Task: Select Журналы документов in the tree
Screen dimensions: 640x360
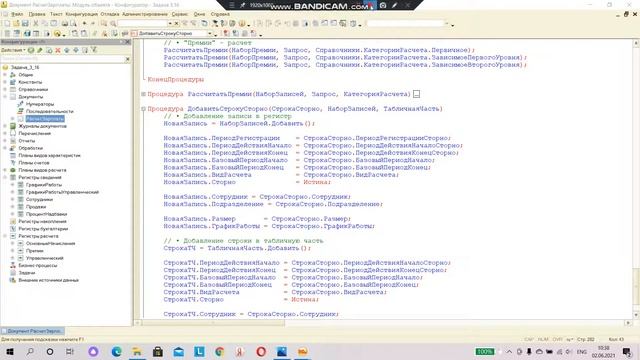Action: [x=42, y=126]
